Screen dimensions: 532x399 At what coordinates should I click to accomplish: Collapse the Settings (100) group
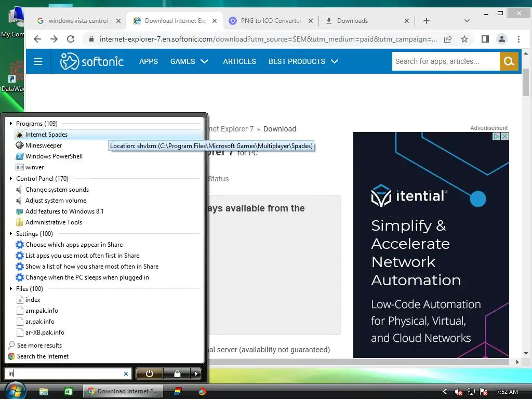[11, 234]
